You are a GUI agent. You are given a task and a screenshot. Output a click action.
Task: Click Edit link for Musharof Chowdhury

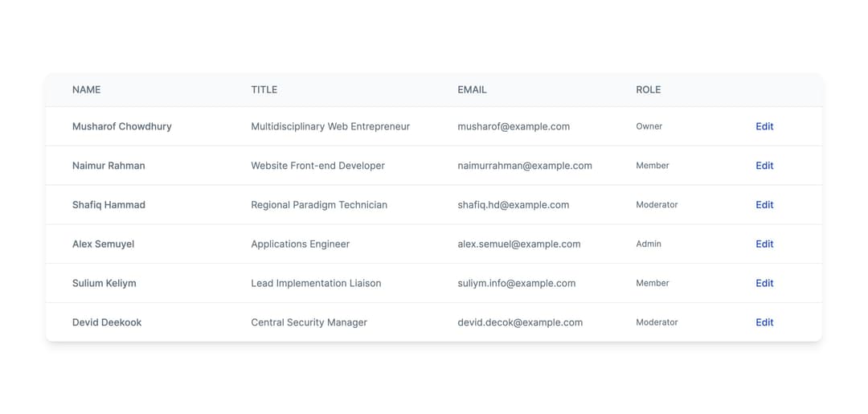click(764, 126)
